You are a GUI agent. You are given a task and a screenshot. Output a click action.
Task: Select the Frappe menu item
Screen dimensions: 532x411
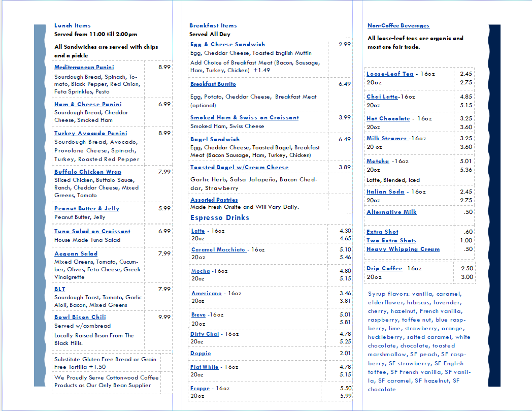[200, 388]
